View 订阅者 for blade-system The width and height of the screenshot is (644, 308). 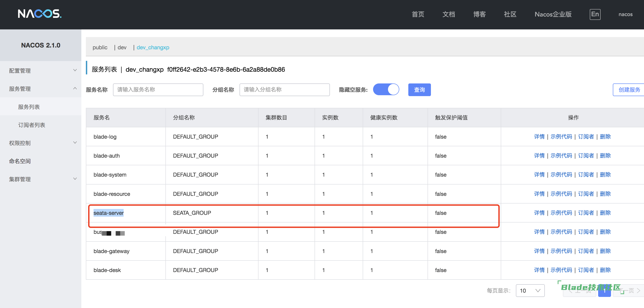click(586, 174)
